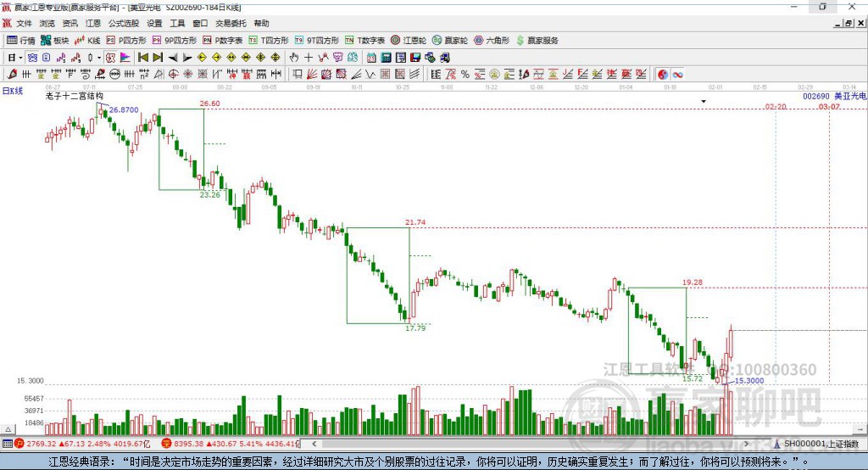
Task: Open the 板块 sector view
Action: point(55,41)
